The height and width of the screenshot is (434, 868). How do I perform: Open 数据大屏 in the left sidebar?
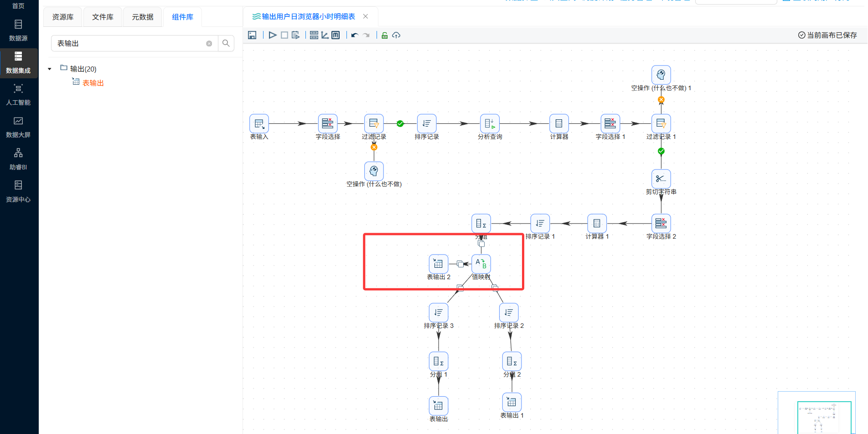18,127
